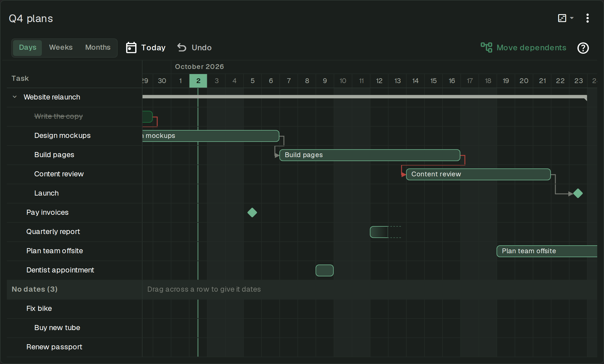Click the Build pages Gantt bar
Viewport: 604px width, 364px height.
coord(370,155)
